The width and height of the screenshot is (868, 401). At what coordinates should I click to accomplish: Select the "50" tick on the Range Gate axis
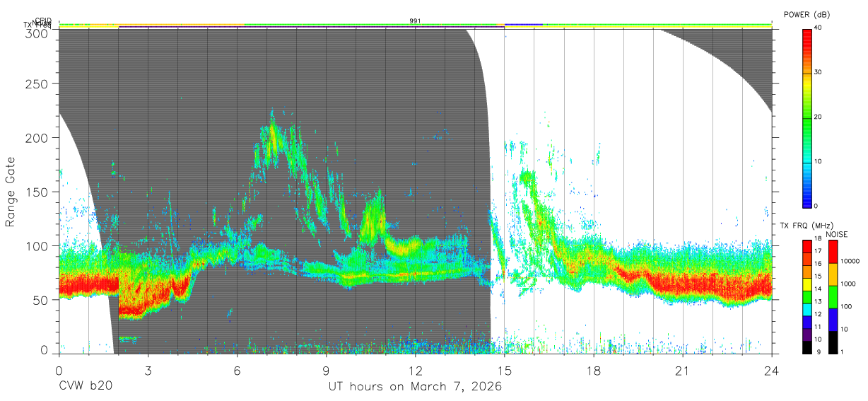pyautogui.click(x=40, y=300)
